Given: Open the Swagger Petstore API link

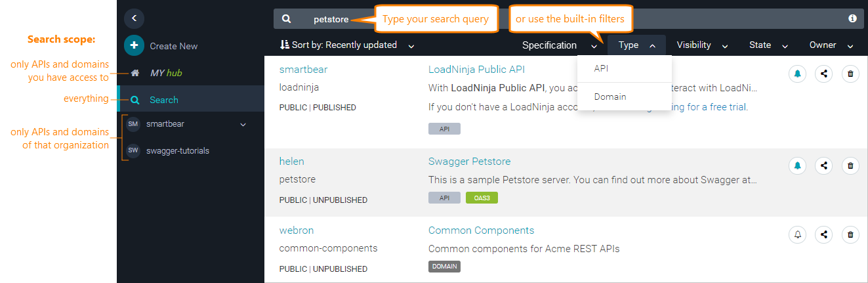Looking at the screenshot, I should click(469, 162).
